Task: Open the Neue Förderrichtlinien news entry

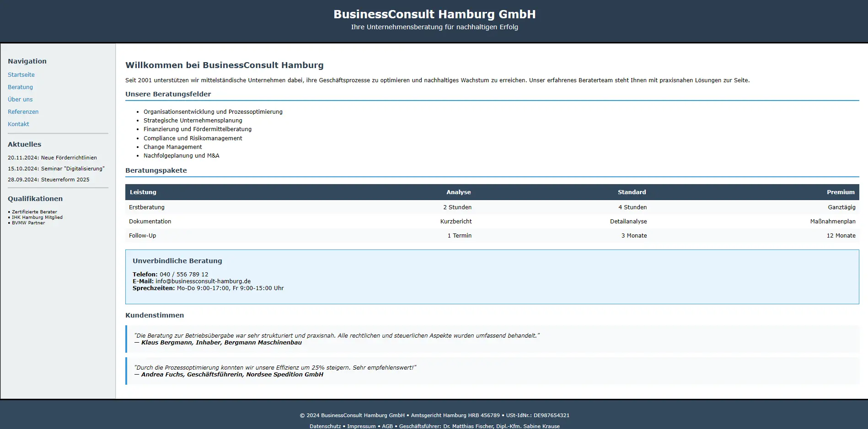Action: 52,158
